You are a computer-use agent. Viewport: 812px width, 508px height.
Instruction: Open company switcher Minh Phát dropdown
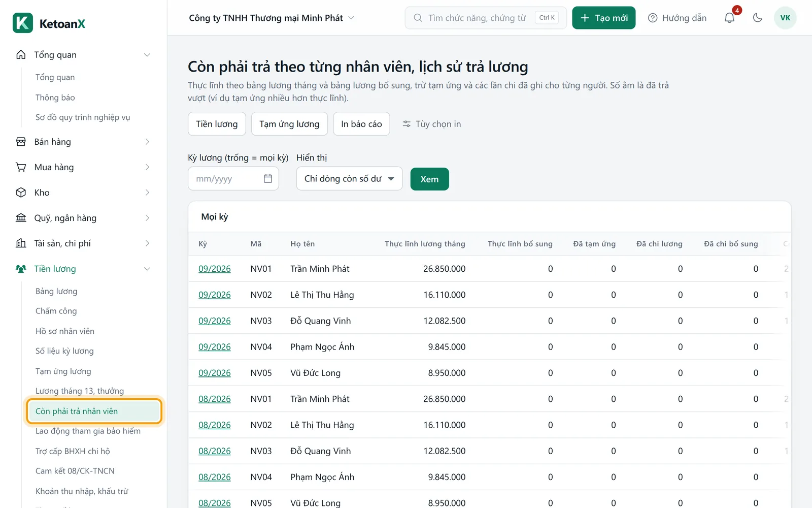pos(272,18)
